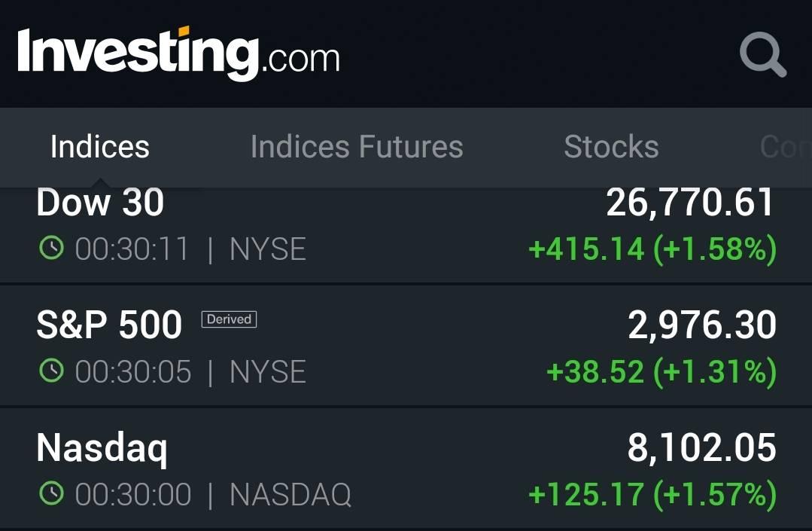Tap the clock icon beside Dow 30 time
This screenshot has height=531, width=812.
click(x=51, y=249)
